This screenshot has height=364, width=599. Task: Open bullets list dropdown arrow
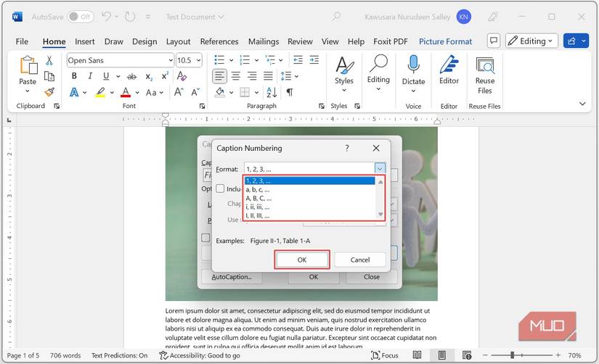(x=231, y=60)
